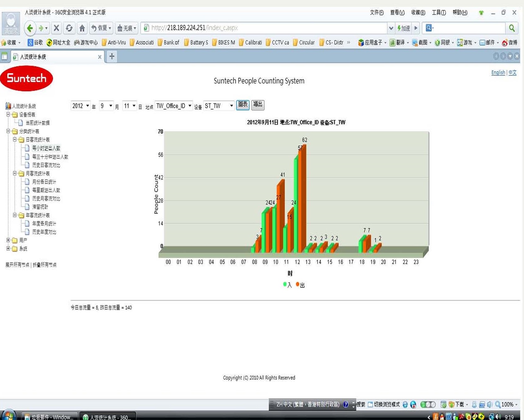Collapse the 日客流统计表 tree folder
This screenshot has height=420, width=524.
pyautogui.click(x=15, y=140)
